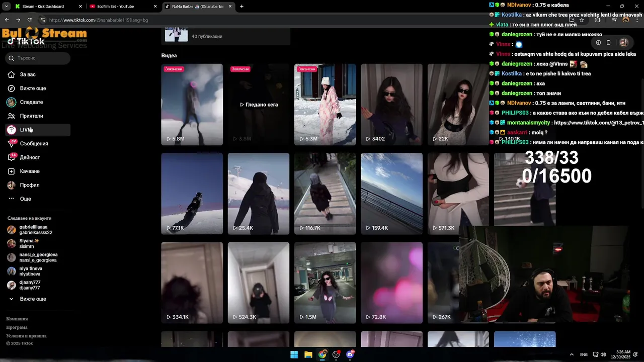Click the phone app icon at top right
Viewport: 644px width, 362px height.
(608, 43)
